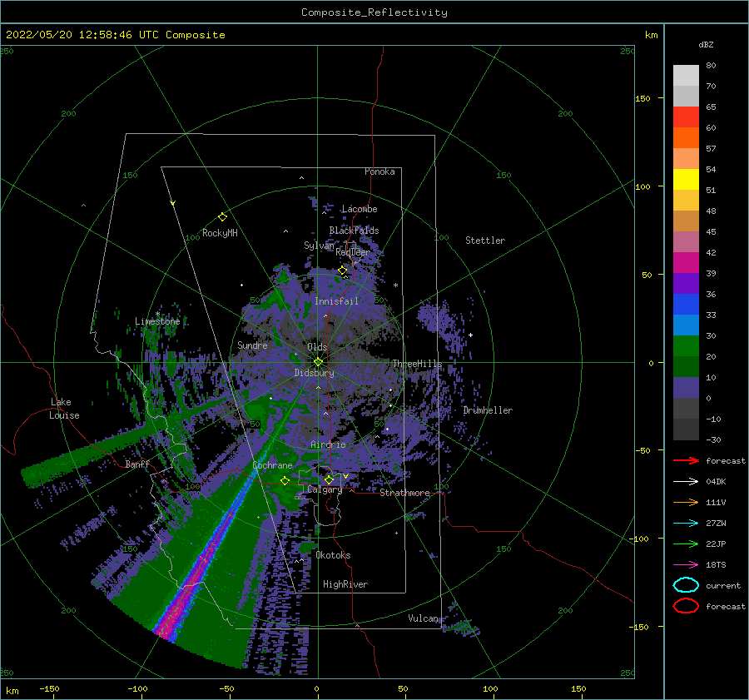Click yellow radar-site diamond above Didsbury
This screenshot has width=749, height=700.
pos(318,362)
